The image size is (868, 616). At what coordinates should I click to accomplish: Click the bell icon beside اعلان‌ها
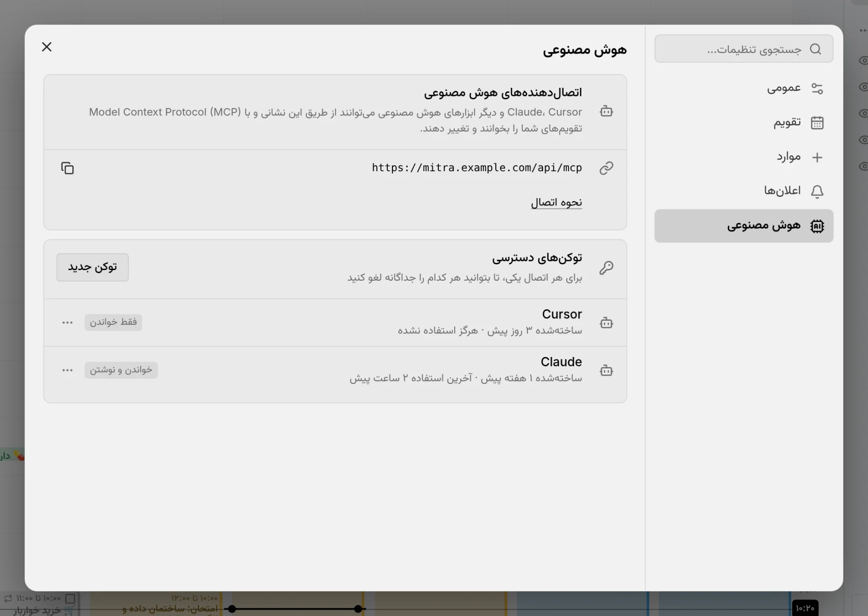tap(817, 192)
